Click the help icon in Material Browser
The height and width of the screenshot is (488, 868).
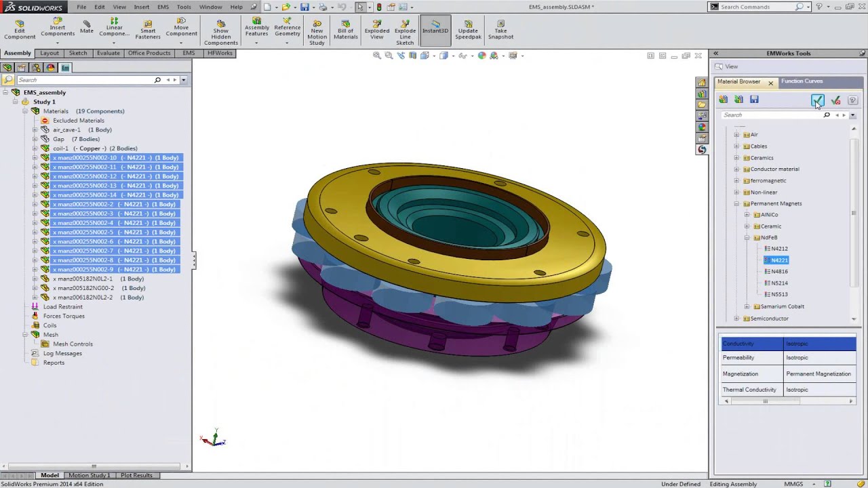(x=852, y=100)
